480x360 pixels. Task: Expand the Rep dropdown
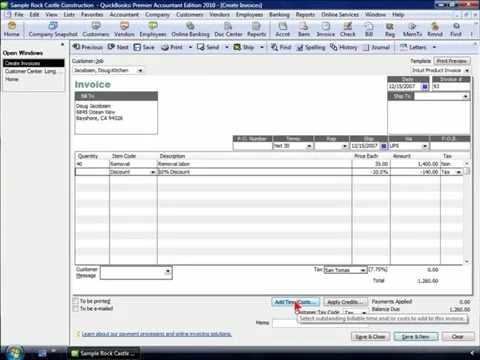(345, 146)
